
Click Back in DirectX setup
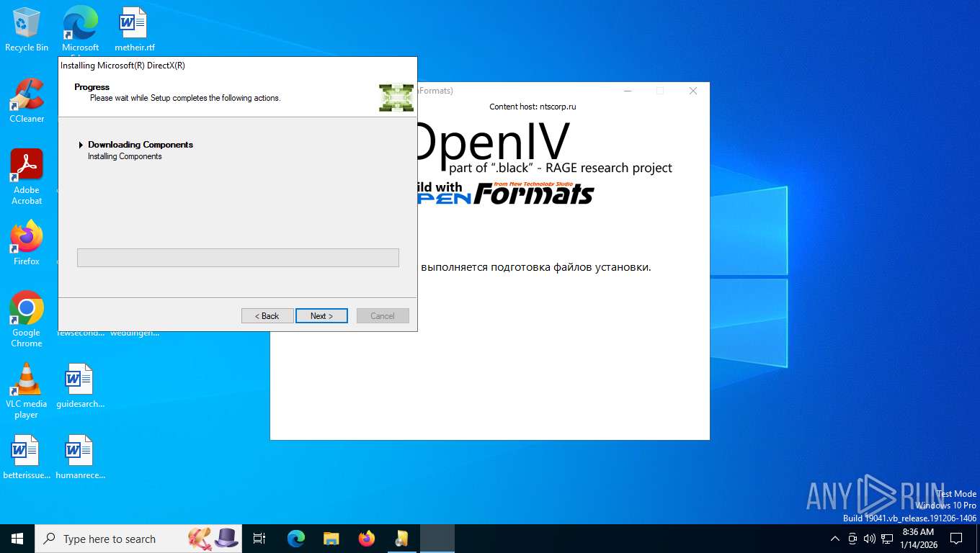267,316
